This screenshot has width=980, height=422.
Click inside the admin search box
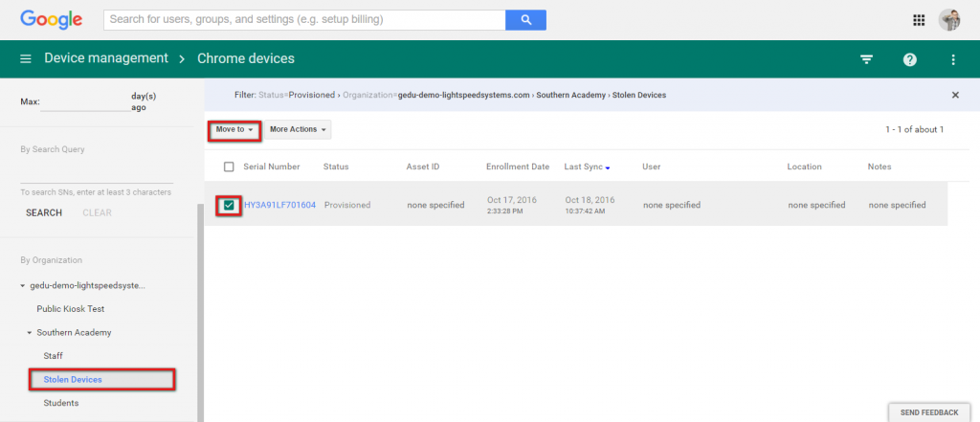point(304,20)
